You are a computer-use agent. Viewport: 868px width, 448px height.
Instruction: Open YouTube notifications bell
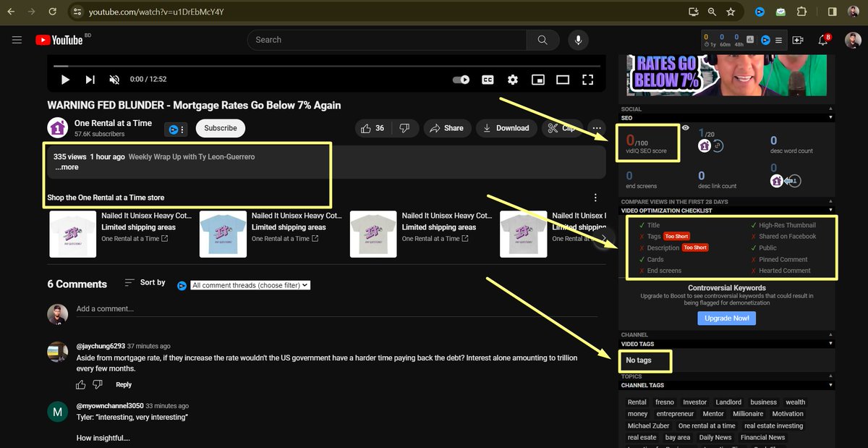[822, 41]
